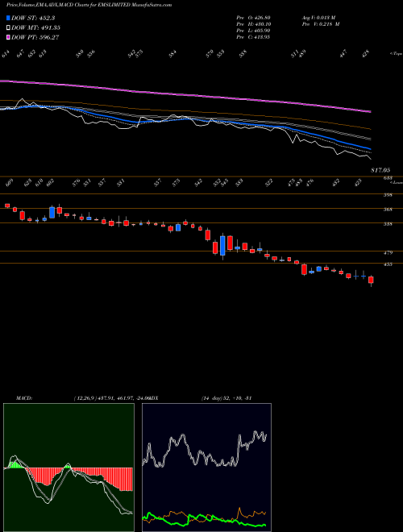Open the ADX indicator chart panel
Image resolution: width=403 pixels, height=532 pixels.
pos(206,468)
